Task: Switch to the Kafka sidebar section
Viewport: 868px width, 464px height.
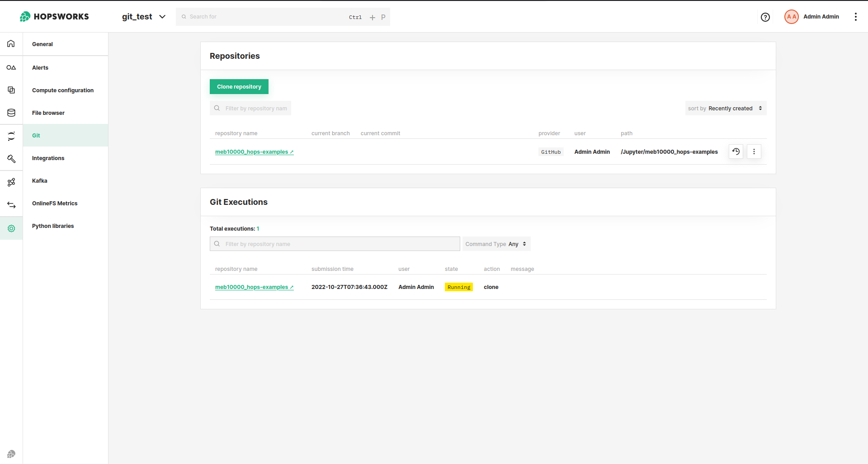Action: pos(39,180)
